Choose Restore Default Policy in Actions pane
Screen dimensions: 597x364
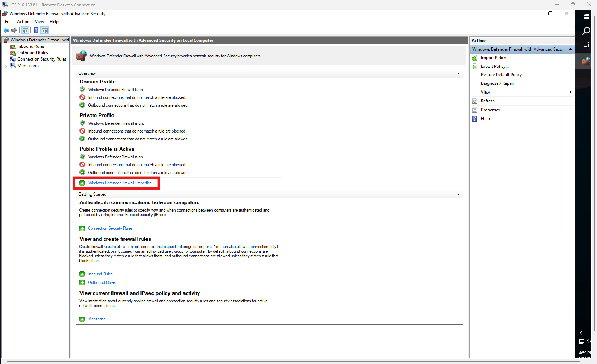501,75
